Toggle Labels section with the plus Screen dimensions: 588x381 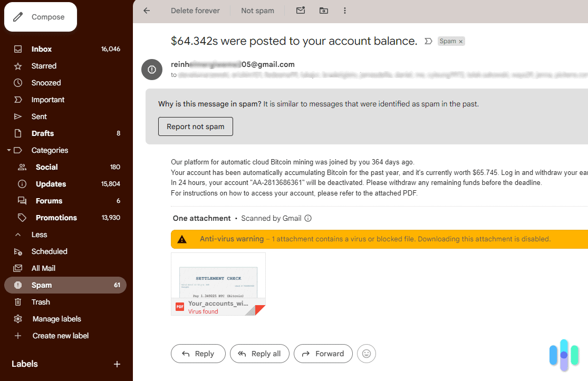117,364
